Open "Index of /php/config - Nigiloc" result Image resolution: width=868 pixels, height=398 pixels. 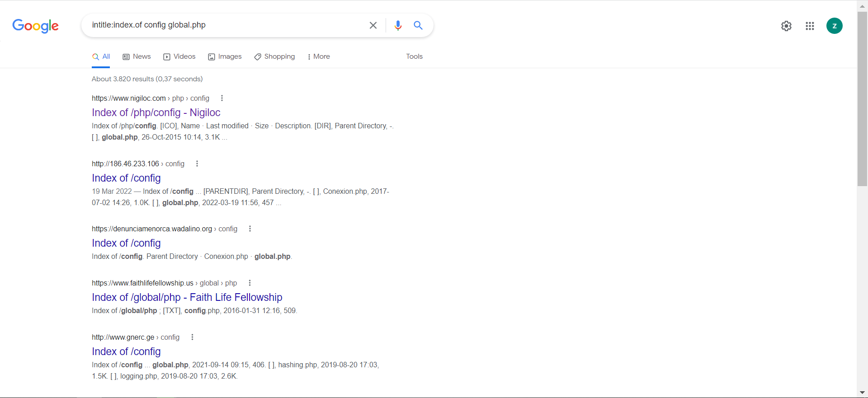click(156, 112)
